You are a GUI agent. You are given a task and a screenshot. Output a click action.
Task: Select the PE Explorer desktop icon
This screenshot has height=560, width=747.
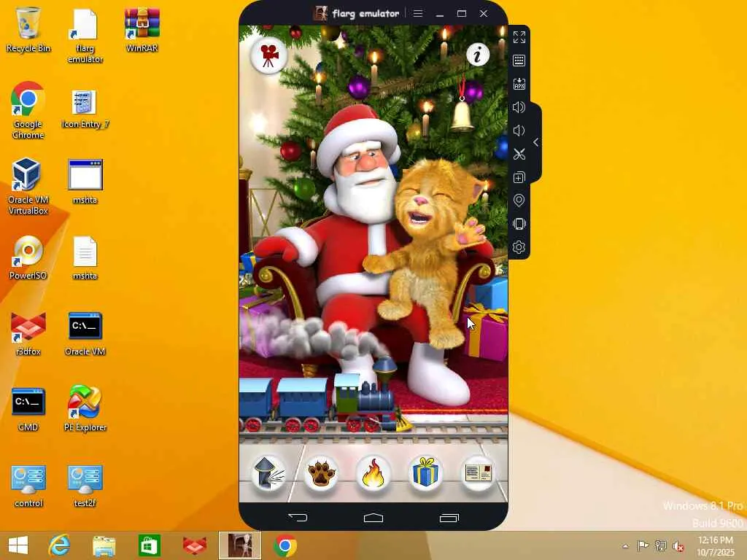pos(85,408)
